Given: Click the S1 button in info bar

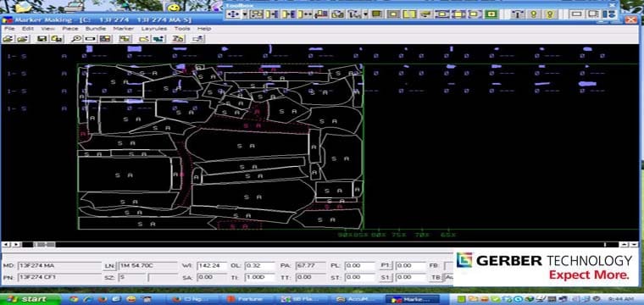Looking at the screenshot, I should [386, 277].
